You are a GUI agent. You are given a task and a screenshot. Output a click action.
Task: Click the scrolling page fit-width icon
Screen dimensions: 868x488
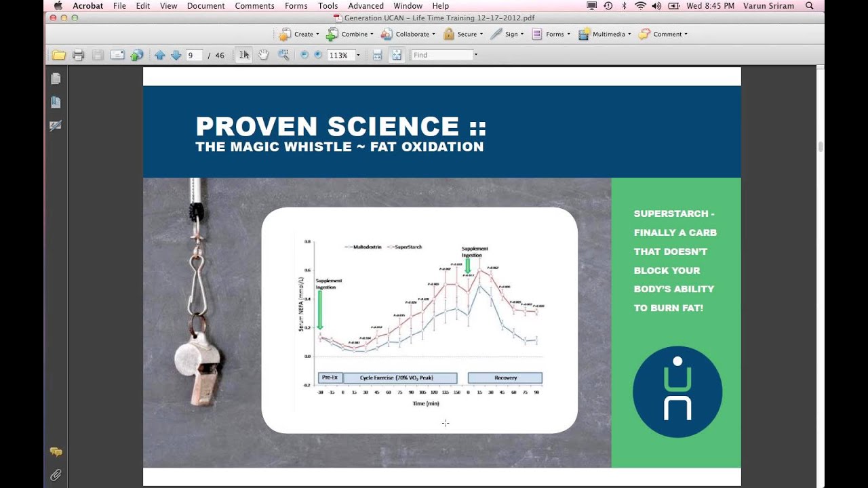coord(378,55)
